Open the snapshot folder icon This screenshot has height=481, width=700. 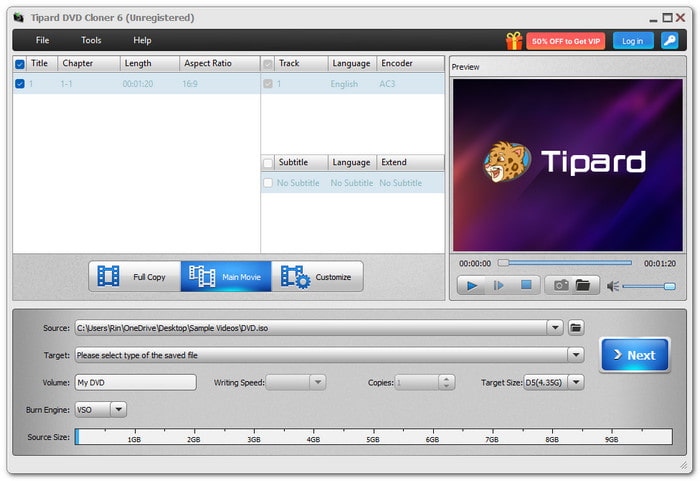[583, 285]
